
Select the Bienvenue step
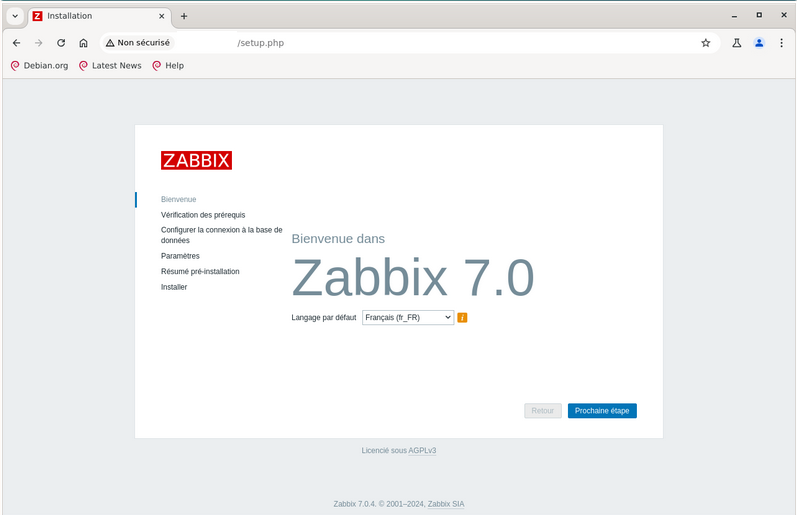coord(178,199)
